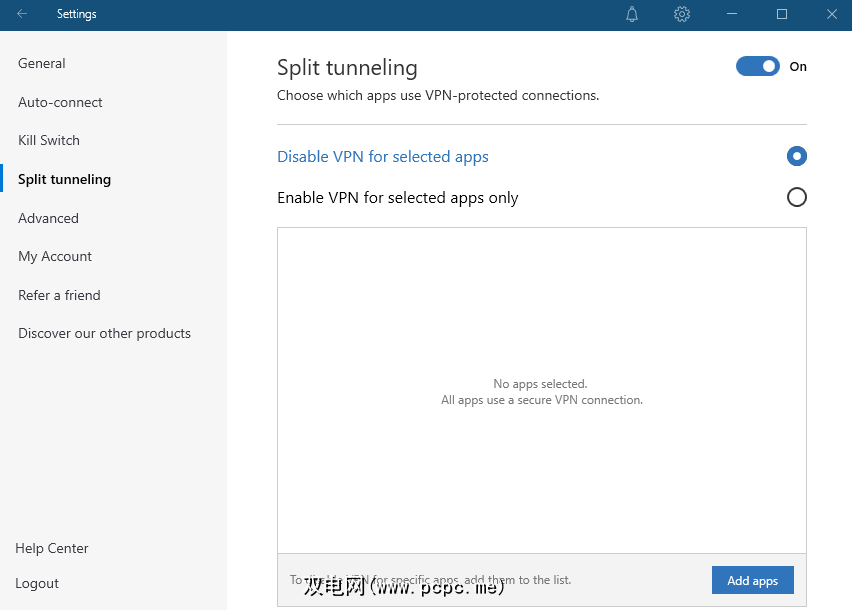
Task: Click the back arrow in title bar
Action: click(x=22, y=14)
